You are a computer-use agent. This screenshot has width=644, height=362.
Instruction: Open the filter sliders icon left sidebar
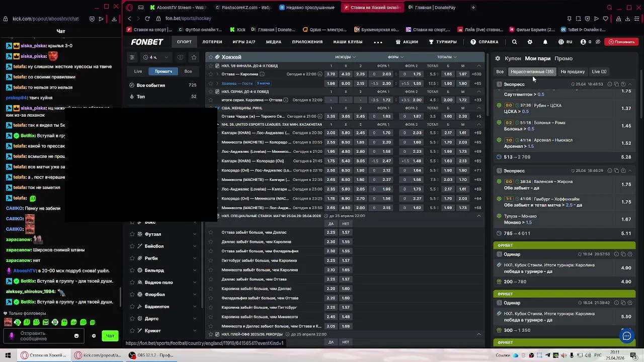132,57
